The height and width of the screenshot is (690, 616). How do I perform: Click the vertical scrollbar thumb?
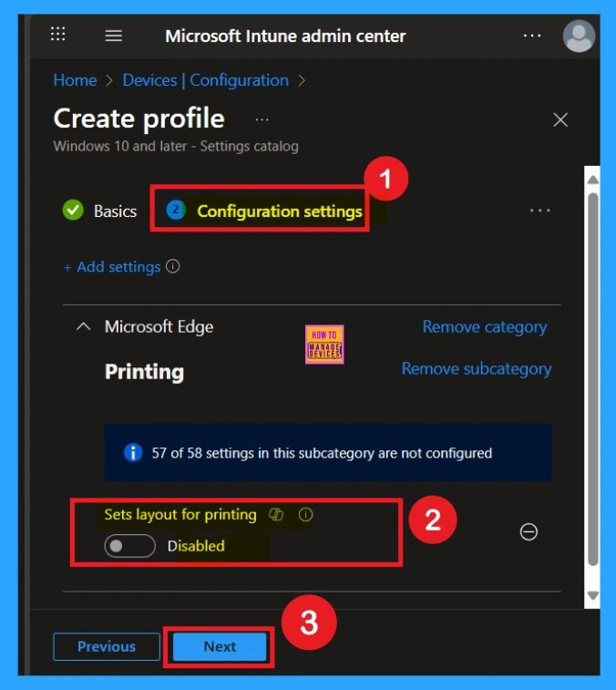(x=592, y=379)
